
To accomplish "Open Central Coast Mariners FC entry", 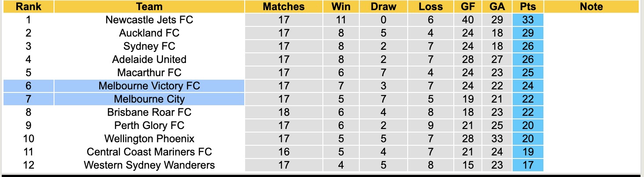I will (149, 152).
